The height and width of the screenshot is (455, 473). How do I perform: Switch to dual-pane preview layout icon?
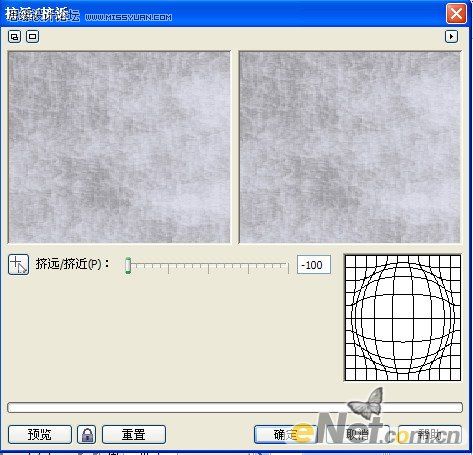[14, 36]
